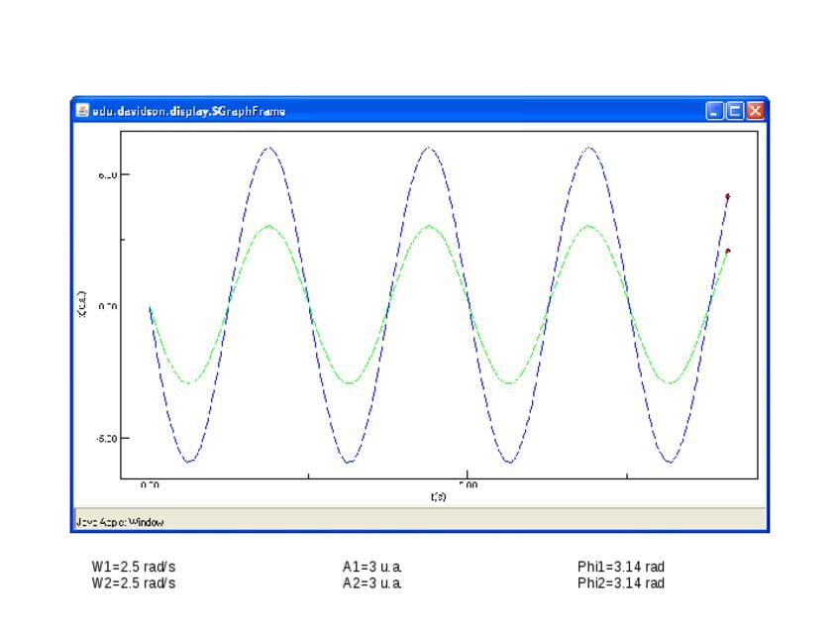Click the edu.davidson.display.SGraphFrame title text
The width and height of the screenshot is (840, 630).
[x=188, y=111]
